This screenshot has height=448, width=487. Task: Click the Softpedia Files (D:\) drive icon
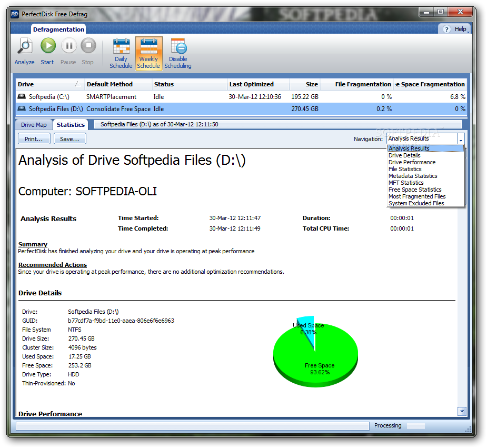22,108
